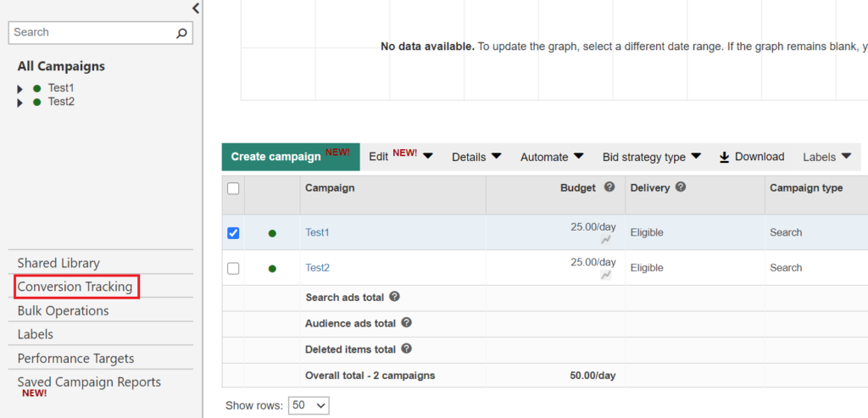Check the Test2 campaign checkbox
Screen dimensions: 868x418
pos(233,268)
